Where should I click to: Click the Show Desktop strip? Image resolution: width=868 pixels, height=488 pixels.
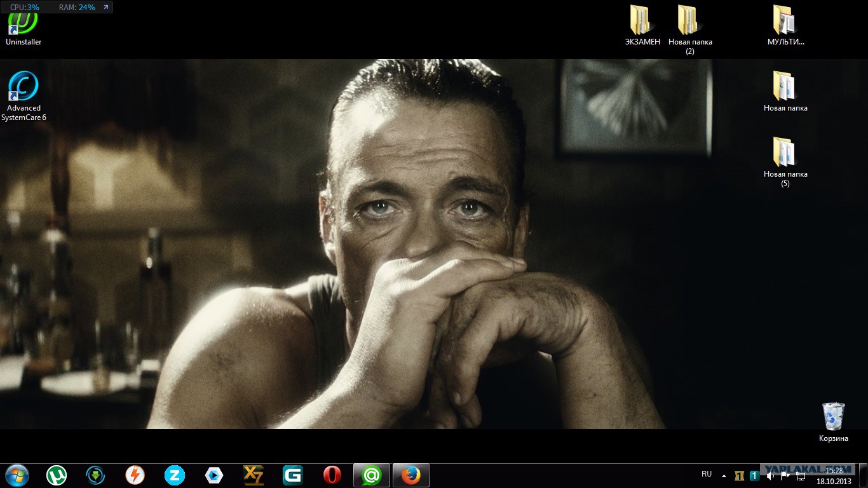[x=864, y=475]
